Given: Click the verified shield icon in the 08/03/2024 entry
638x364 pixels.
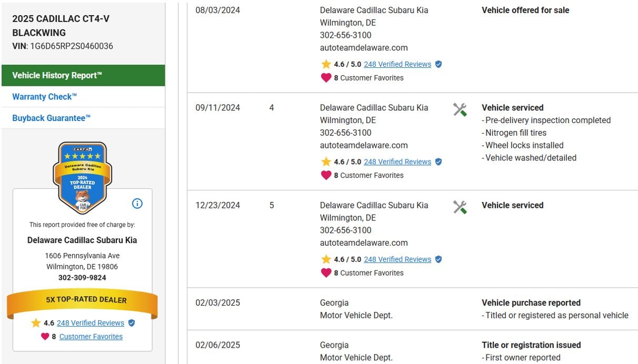Looking at the screenshot, I should (438, 64).
